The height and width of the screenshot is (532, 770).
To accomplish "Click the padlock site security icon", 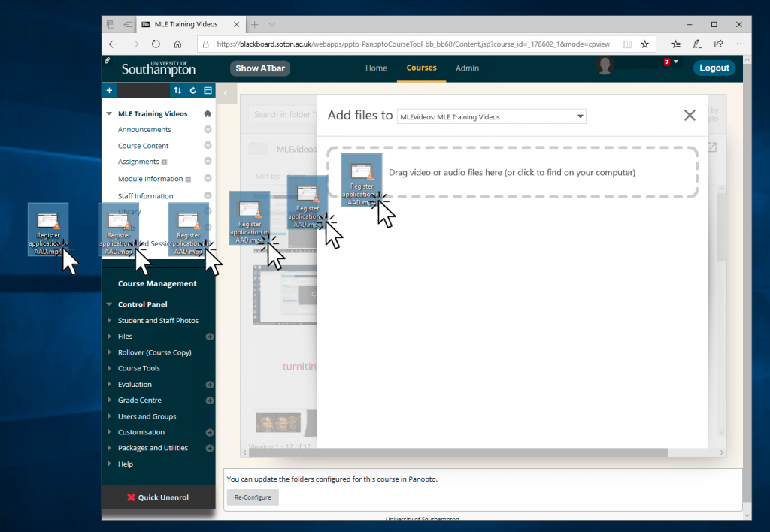I will [x=206, y=44].
